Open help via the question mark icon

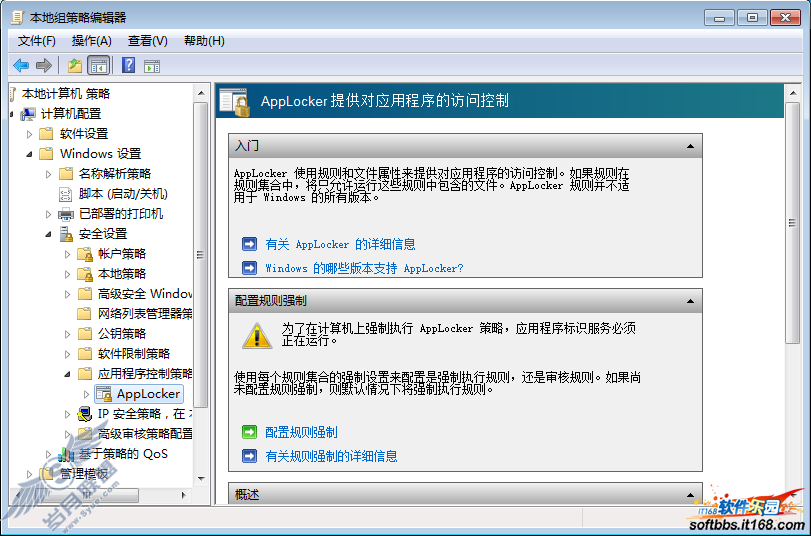click(x=128, y=65)
